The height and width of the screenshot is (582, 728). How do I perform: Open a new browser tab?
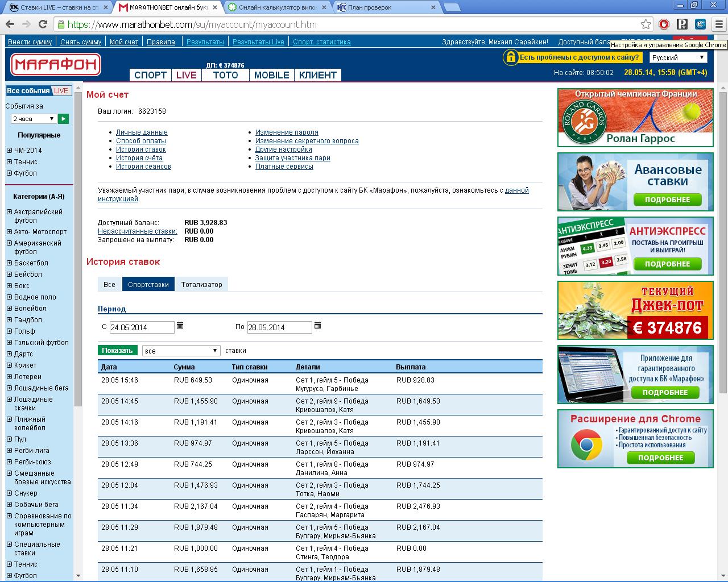point(452,8)
